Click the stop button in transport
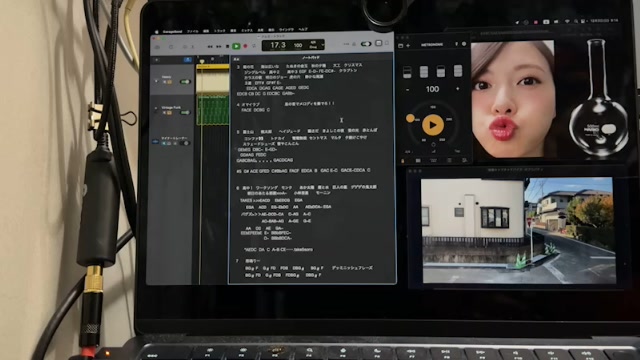The height and width of the screenshot is (360, 640). coord(227,47)
